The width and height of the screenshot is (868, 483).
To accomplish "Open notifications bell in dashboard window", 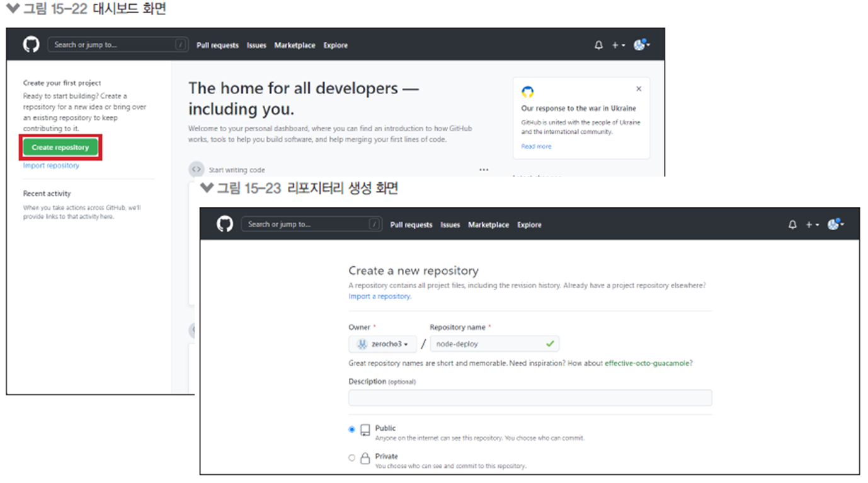I will point(598,45).
